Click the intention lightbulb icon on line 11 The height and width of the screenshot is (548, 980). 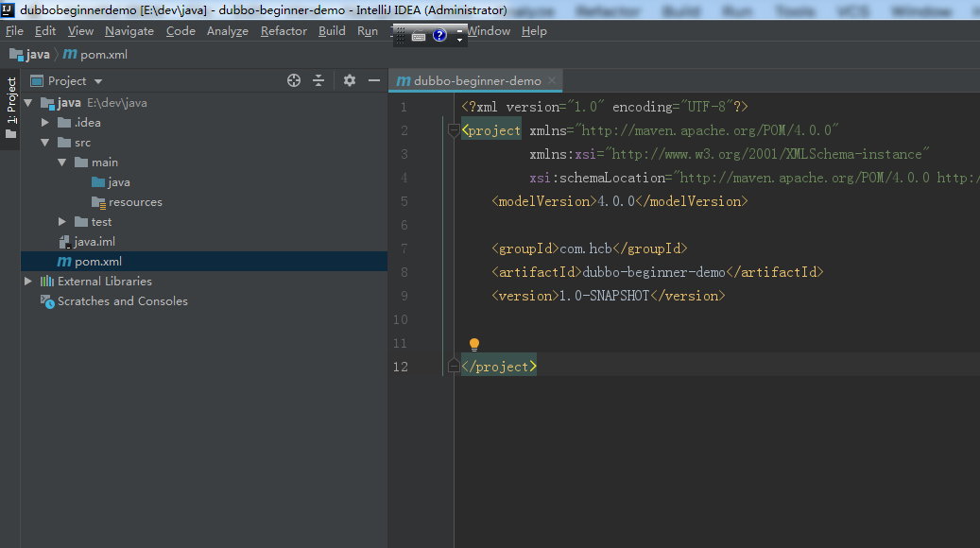pyautogui.click(x=474, y=344)
